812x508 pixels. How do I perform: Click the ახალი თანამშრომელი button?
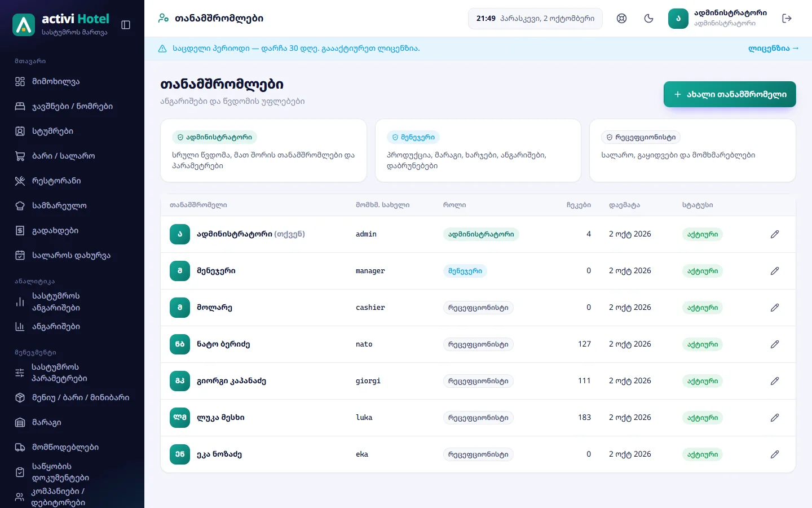click(x=730, y=94)
